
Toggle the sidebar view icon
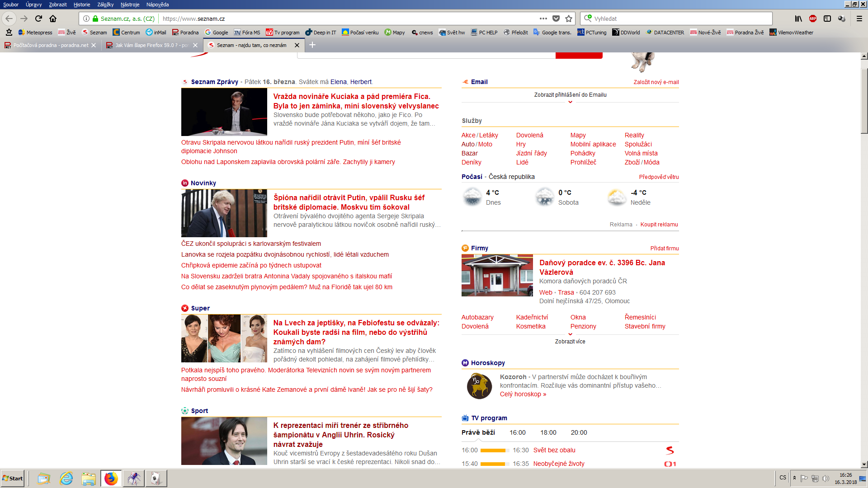(827, 19)
